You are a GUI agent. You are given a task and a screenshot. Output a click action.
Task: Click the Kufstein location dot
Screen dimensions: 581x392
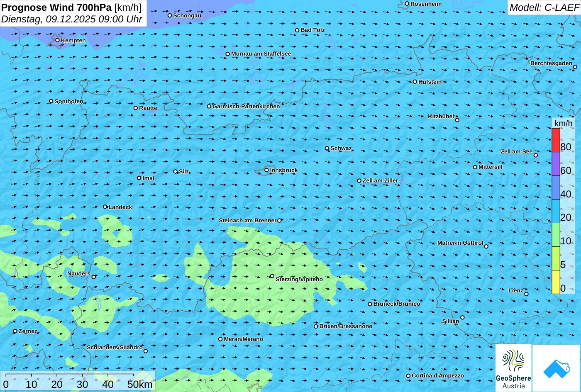[x=415, y=82]
